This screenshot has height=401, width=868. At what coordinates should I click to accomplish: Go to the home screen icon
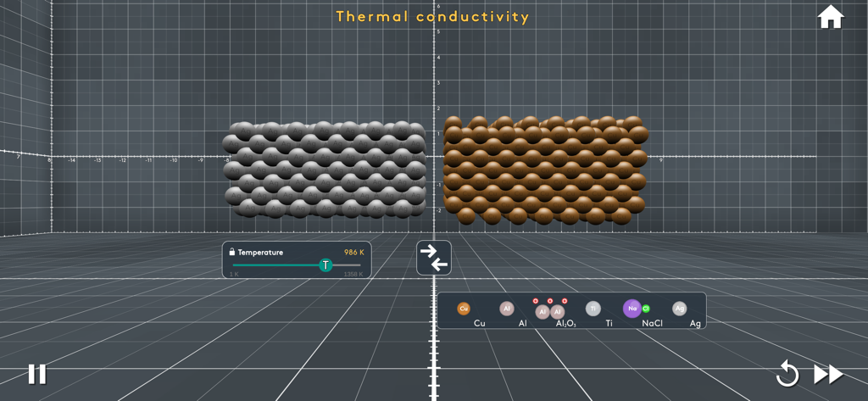pos(831,17)
